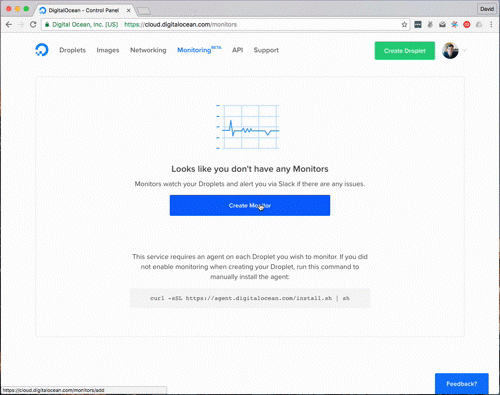The width and height of the screenshot is (500, 395).
Task: Click the green Create Droplet button
Action: tap(405, 51)
